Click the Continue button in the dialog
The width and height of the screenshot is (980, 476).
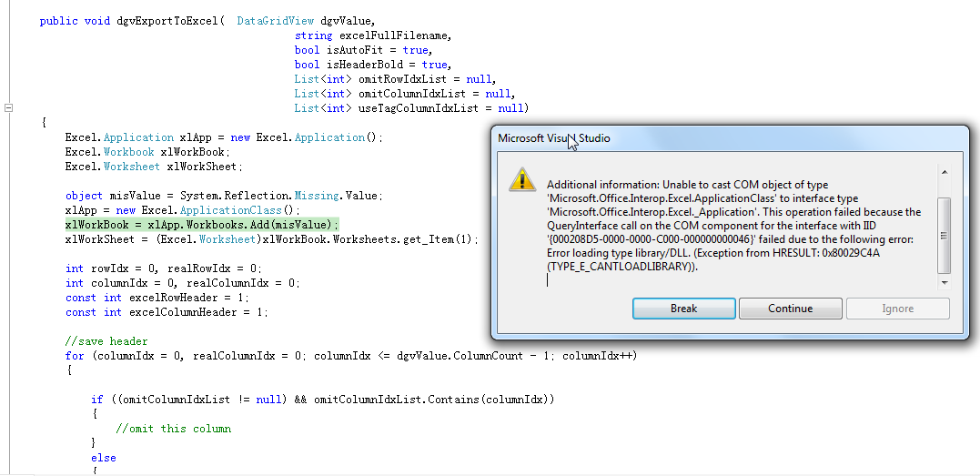[x=791, y=309]
